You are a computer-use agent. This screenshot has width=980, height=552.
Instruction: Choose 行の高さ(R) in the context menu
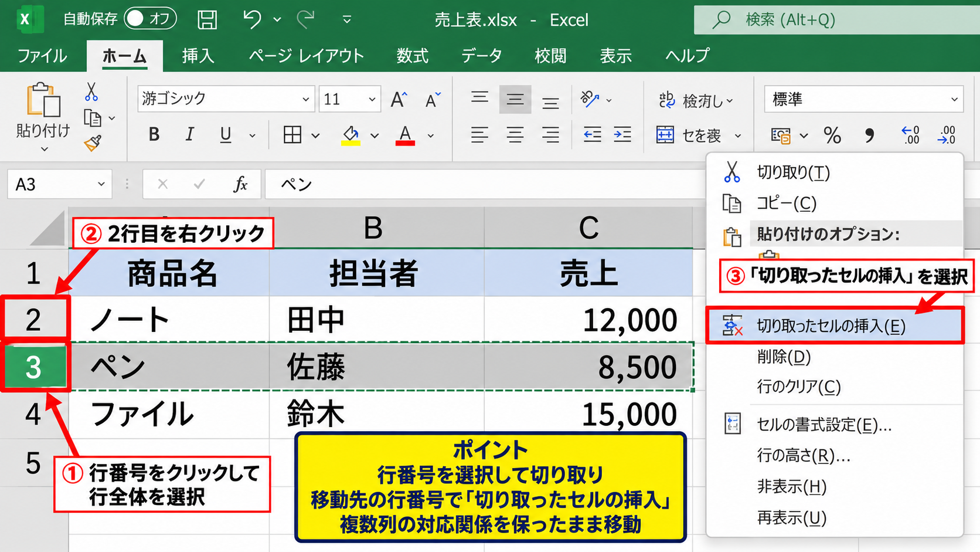tap(835, 455)
